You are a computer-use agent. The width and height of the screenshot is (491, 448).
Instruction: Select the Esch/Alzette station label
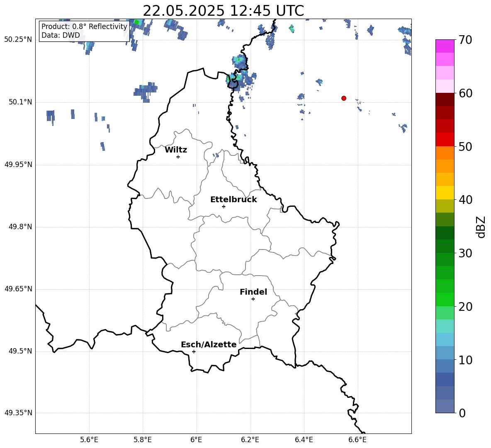click(x=209, y=344)
